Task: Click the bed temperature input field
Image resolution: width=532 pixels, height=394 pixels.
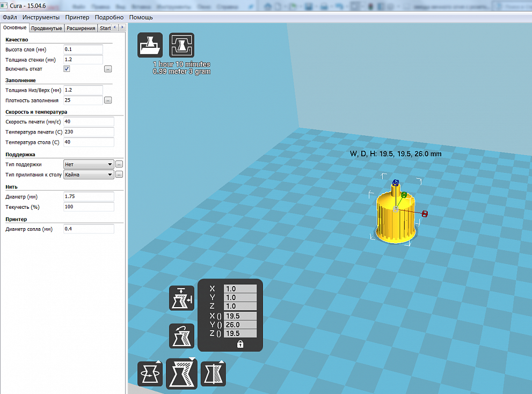Action: tap(89, 142)
